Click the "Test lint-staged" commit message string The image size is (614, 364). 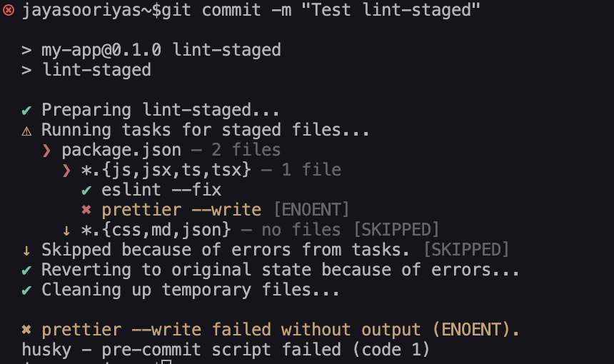[x=391, y=10]
